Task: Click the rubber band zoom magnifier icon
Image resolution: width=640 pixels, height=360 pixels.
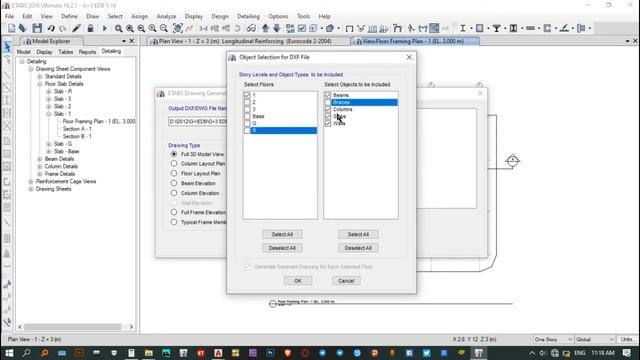Action: pyautogui.click(x=118, y=28)
